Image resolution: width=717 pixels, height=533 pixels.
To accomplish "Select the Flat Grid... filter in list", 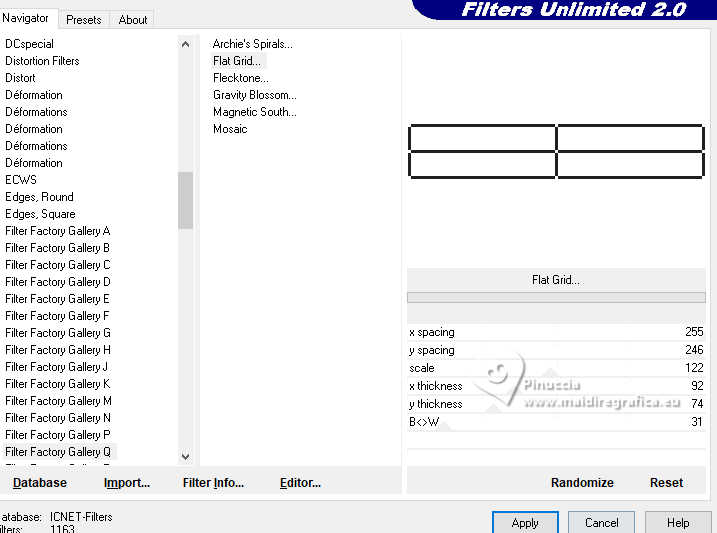I will click(237, 61).
